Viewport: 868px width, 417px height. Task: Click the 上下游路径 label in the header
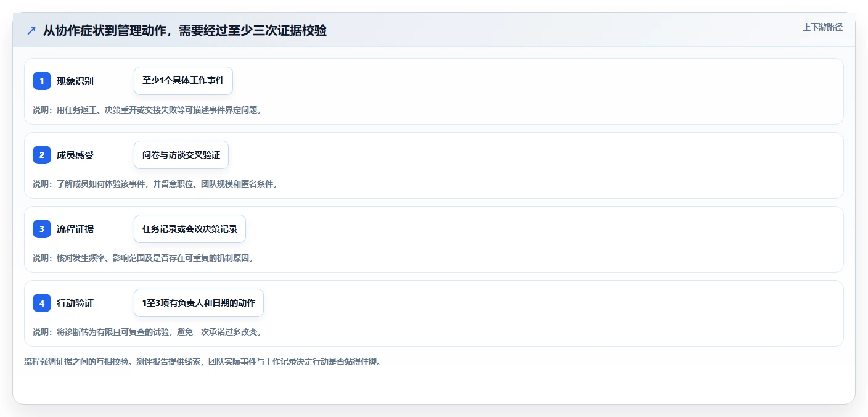point(822,27)
